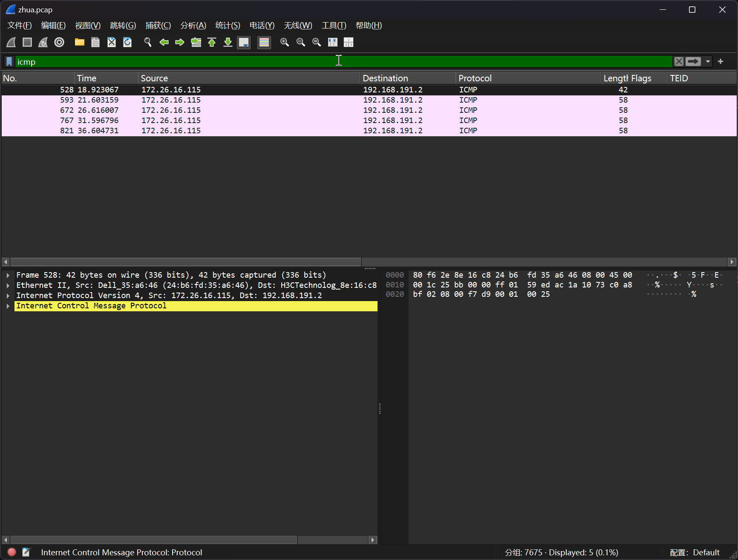Reload the capture file
Screen dimensions: 738x560
[127, 42]
